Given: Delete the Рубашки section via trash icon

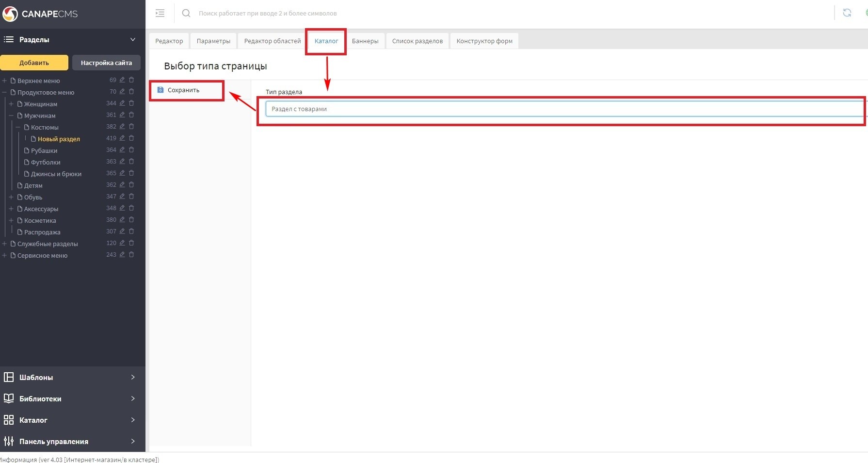Looking at the screenshot, I should [131, 150].
